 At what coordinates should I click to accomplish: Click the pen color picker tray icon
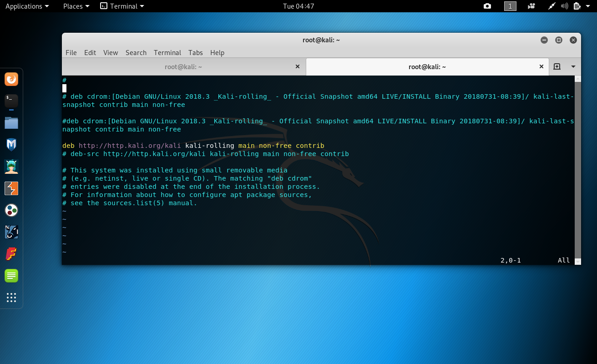click(552, 6)
